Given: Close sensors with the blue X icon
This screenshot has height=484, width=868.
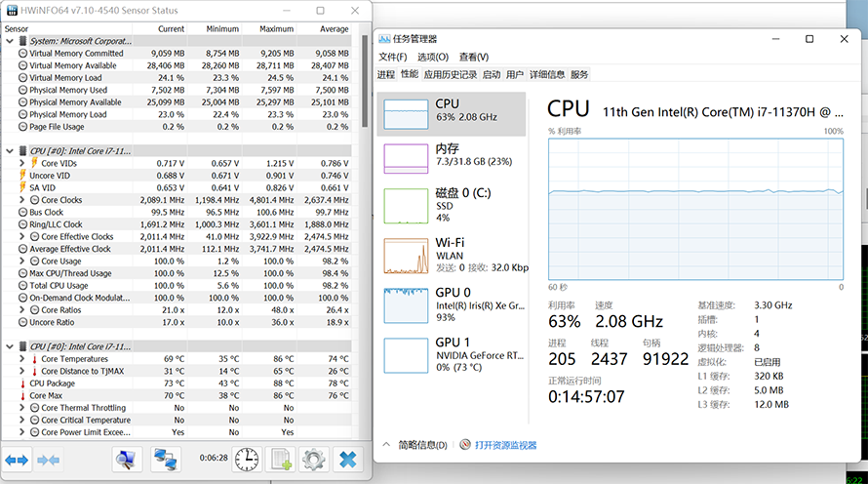Looking at the screenshot, I should [x=347, y=459].
